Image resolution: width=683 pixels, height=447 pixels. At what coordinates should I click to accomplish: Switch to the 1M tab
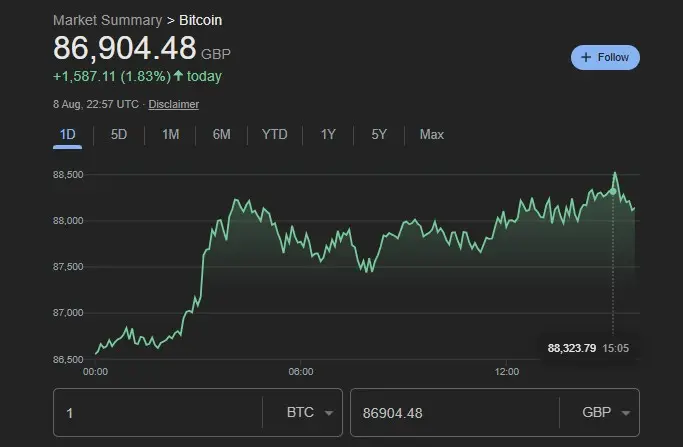170,134
